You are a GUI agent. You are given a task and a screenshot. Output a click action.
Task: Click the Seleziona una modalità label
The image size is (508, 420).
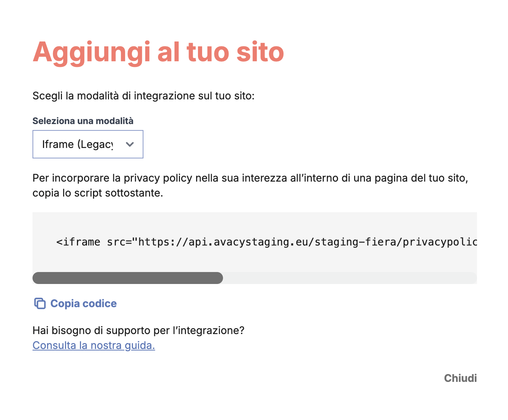coord(83,121)
